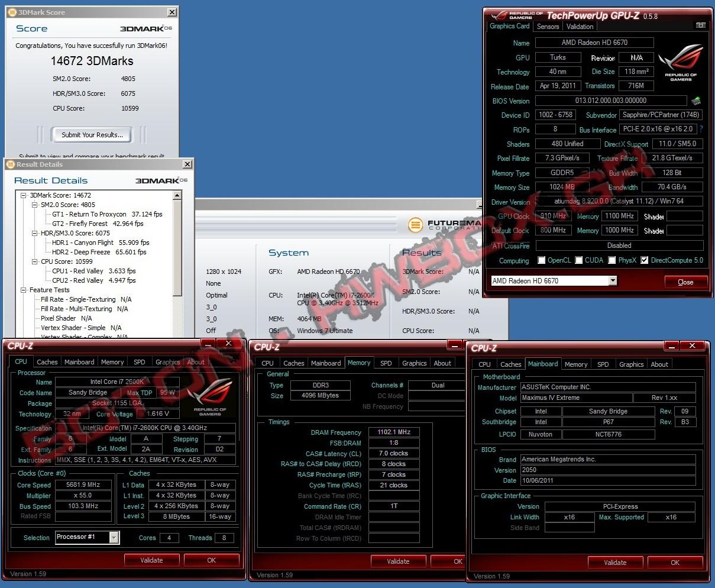Open About tab in CPU-Z Mainboard window
Screen dimensions: 715x588
[x=659, y=364]
